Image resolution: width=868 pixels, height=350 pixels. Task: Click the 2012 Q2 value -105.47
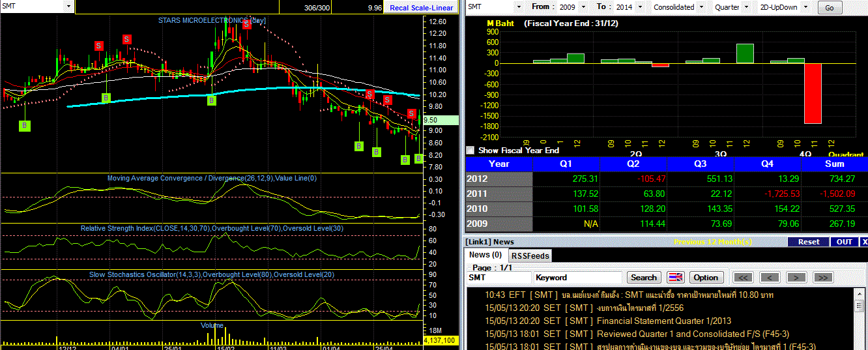[653, 179]
